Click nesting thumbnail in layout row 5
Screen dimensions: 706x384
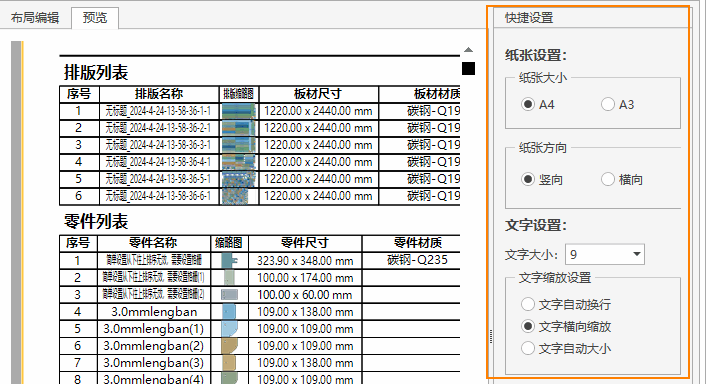239,179
